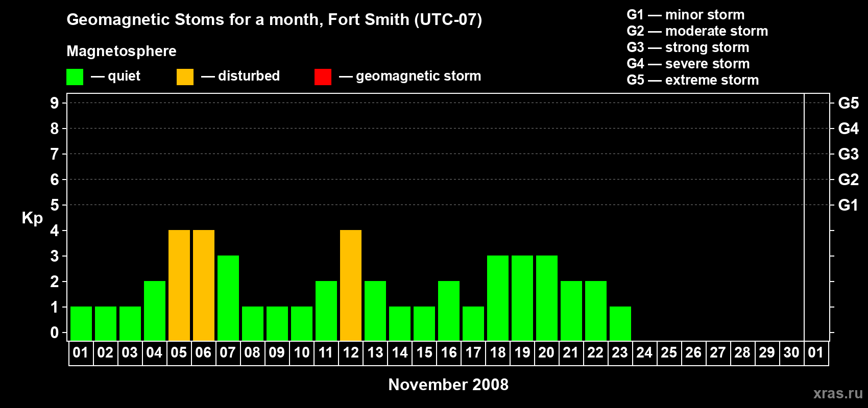868x408 pixels.
Task: Click date label 01 for next month
Action: coord(816,353)
